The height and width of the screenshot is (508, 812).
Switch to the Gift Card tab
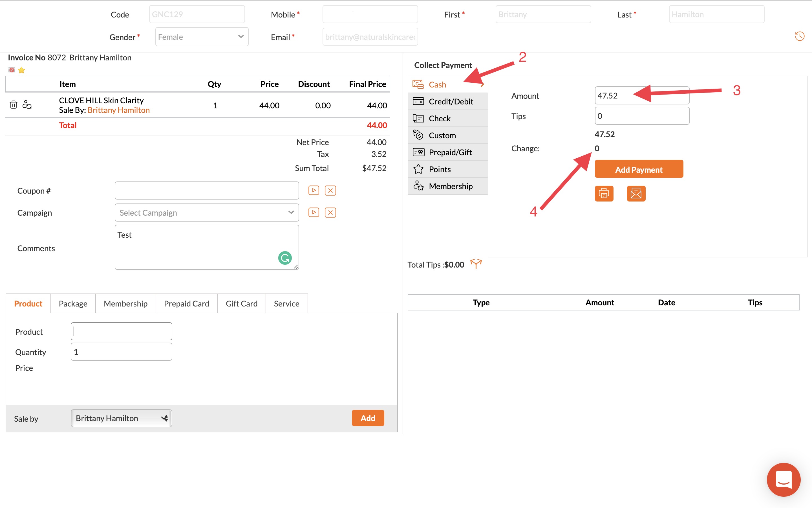pos(242,303)
